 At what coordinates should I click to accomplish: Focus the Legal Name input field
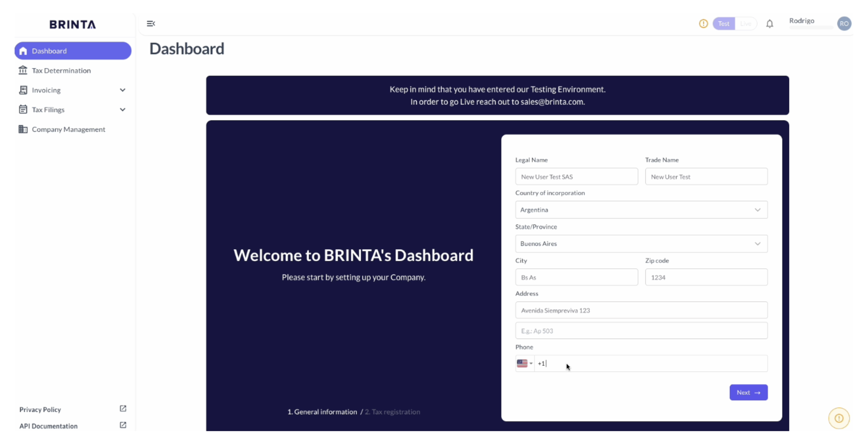[x=576, y=177]
